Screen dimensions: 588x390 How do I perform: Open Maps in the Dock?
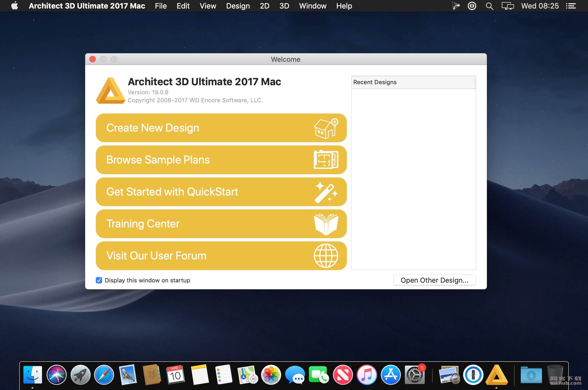247,375
